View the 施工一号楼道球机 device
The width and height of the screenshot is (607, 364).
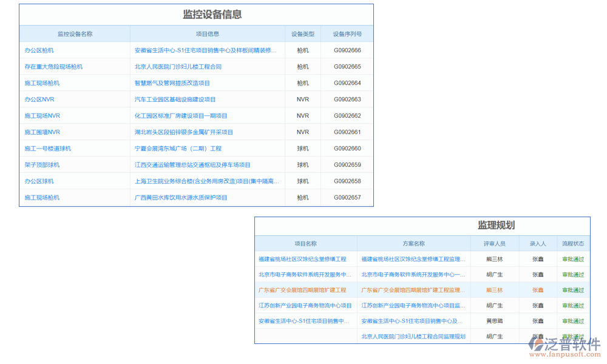(45, 148)
